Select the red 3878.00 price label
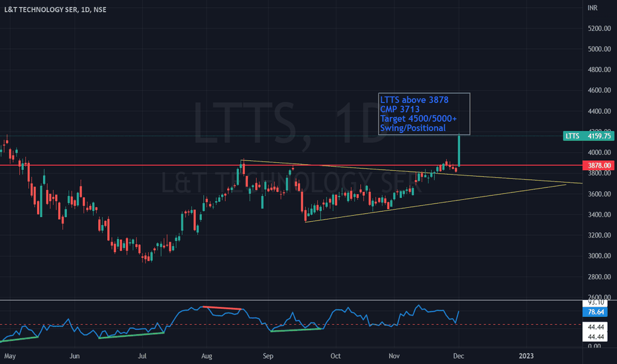The height and width of the screenshot is (364, 617). pyautogui.click(x=598, y=165)
